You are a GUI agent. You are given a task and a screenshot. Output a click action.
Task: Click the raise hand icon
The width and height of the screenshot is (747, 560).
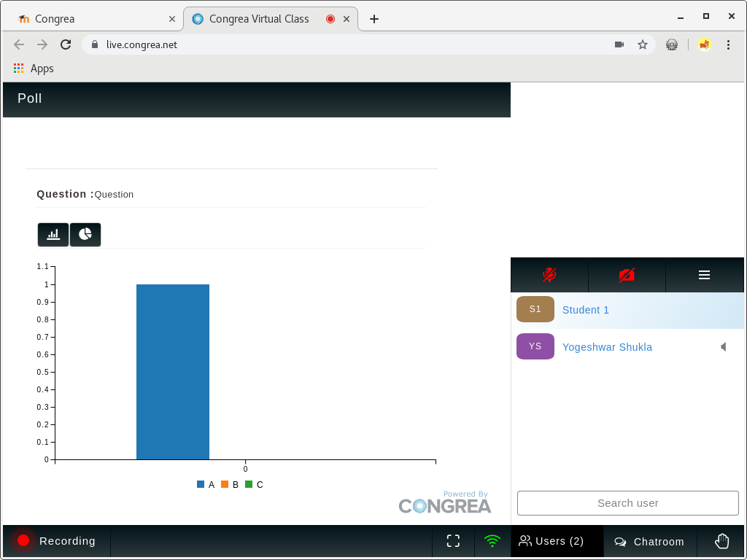721,541
